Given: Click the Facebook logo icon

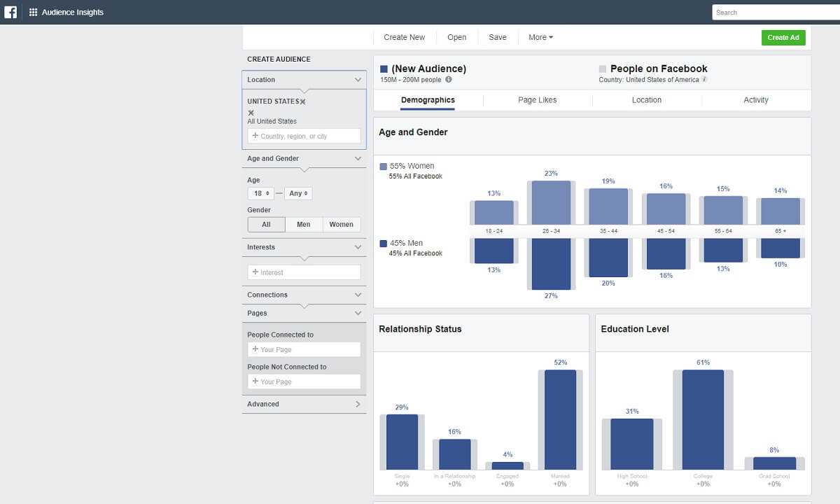Looking at the screenshot, I should [10, 12].
